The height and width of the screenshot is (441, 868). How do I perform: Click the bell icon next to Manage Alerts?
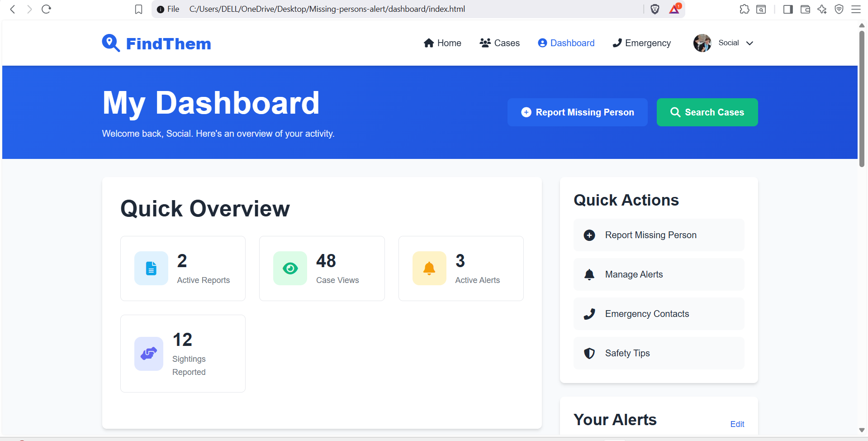tap(589, 274)
